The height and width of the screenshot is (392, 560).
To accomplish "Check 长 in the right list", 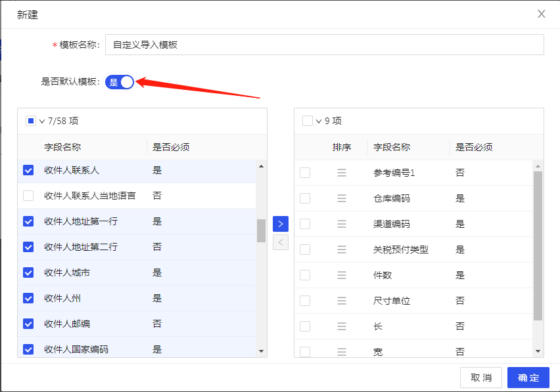I will tap(305, 326).
